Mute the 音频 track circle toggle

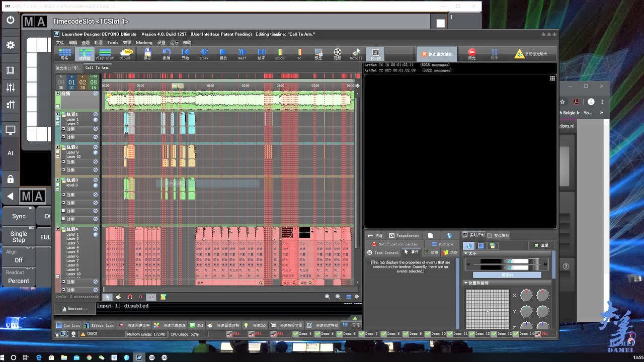tap(96, 94)
